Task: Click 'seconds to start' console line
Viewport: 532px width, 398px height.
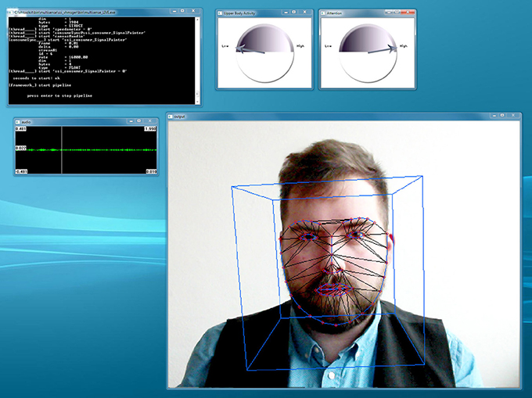Action: 36,78
